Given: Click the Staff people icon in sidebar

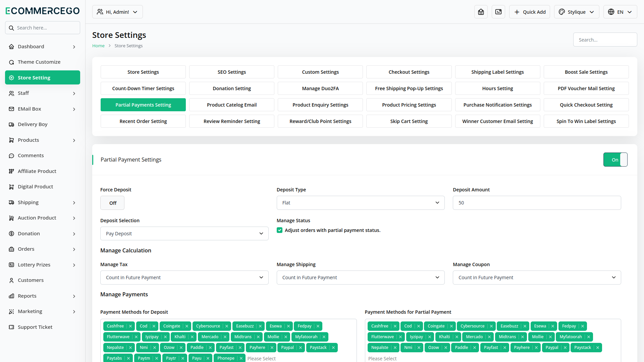Looking at the screenshot, I should pyautogui.click(x=11, y=93).
